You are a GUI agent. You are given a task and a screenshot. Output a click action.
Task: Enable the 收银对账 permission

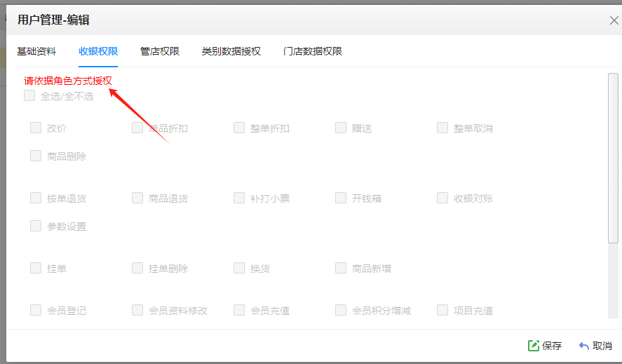[x=442, y=198]
